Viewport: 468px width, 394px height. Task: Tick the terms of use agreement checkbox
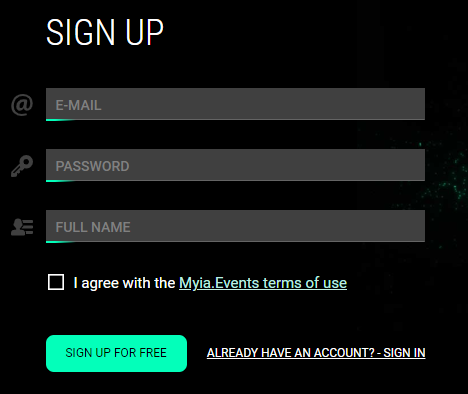tap(56, 282)
